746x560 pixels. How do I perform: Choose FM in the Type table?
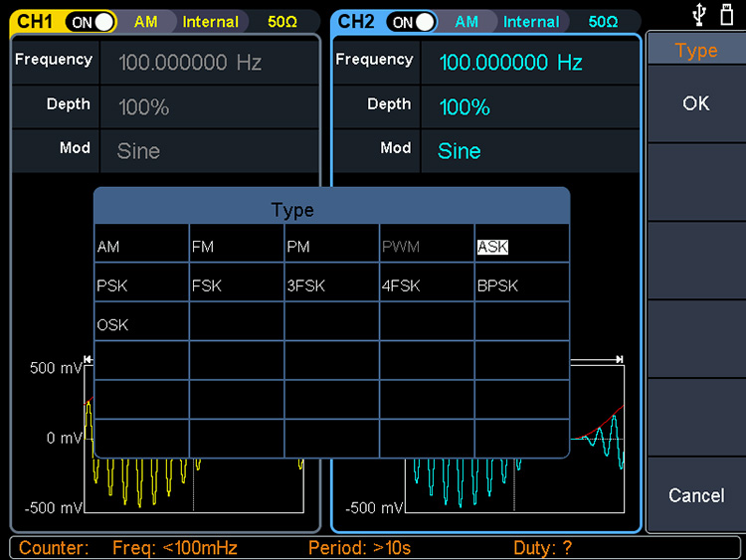click(x=236, y=246)
